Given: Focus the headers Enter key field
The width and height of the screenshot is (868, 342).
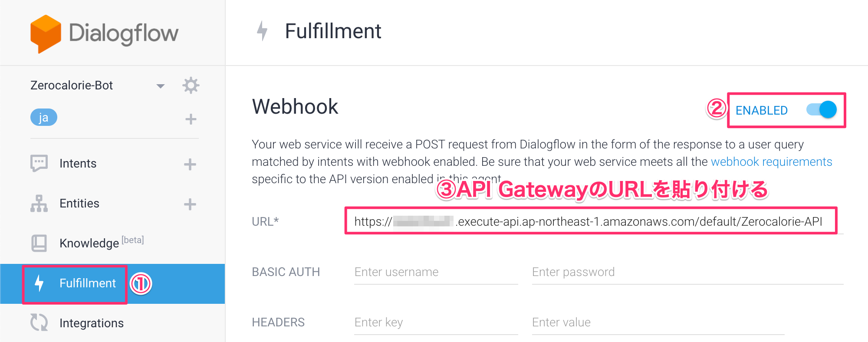Looking at the screenshot, I should pos(436,322).
